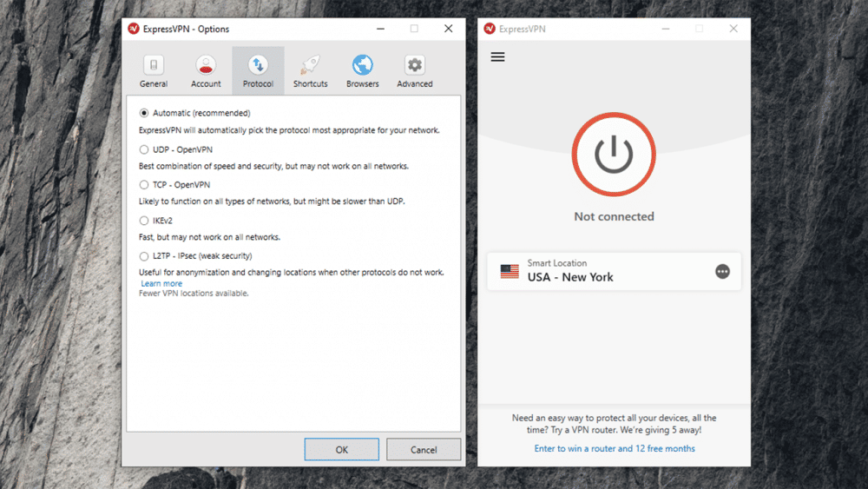The height and width of the screenshot is (489, 868).
Task: Close the main ExpressVPN window
Action: (733, 29)
